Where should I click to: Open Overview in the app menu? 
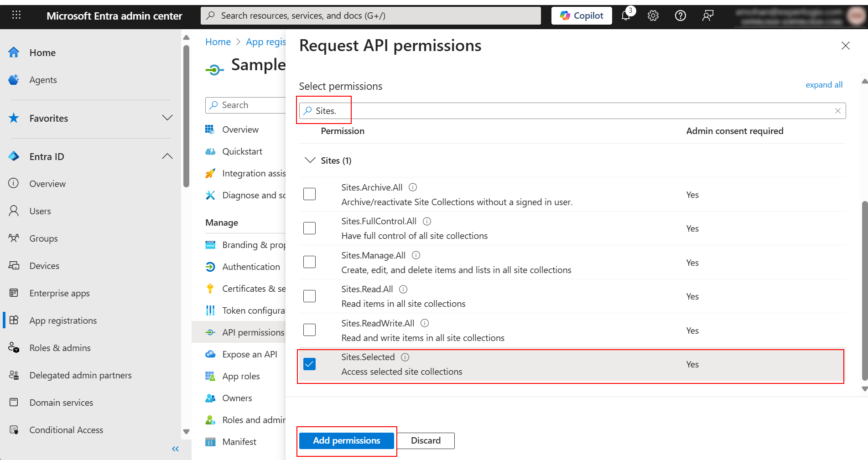pyautogui.click(x=240, y=129)
